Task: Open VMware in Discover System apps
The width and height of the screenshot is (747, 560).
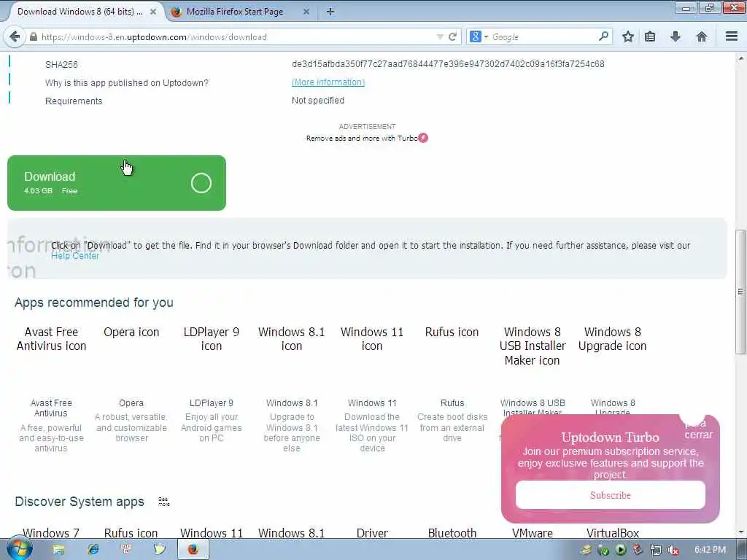Action: 533,533
